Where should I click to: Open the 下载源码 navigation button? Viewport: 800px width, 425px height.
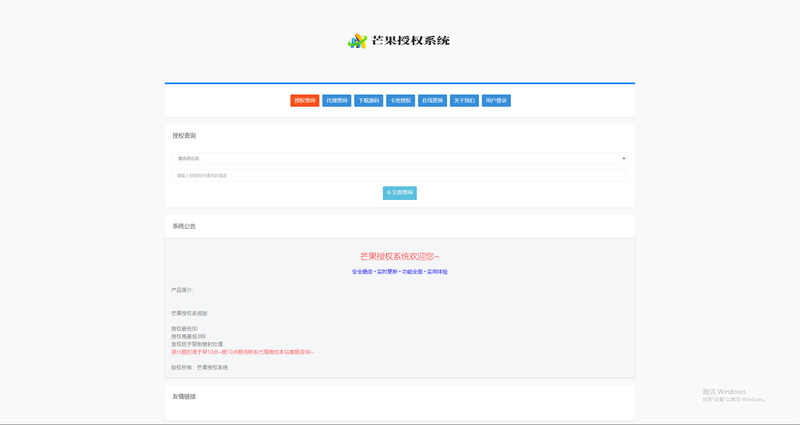pyautogui.click(x=368, y=101)
